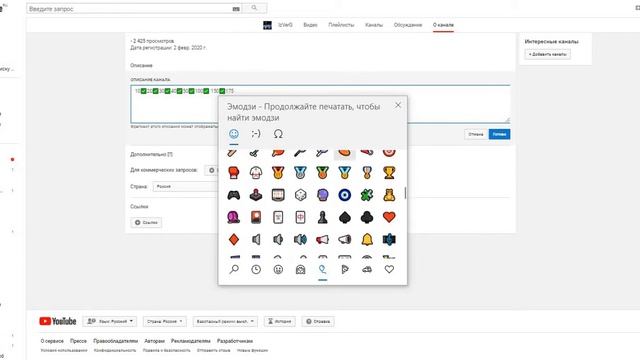Insert the medium-volume speaker emoji
The height and width of the screenshot is (360, 640).
coord(278,239)
